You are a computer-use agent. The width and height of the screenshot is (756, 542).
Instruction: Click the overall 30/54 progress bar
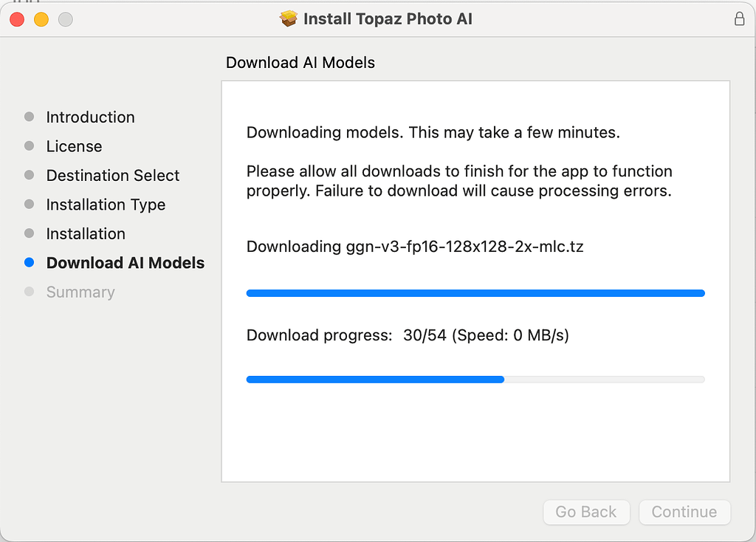pyautogui.click(x=475, y=379)
